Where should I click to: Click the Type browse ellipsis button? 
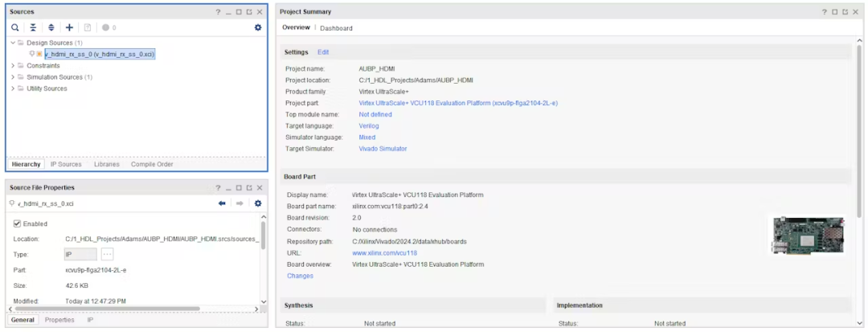click(107, 254)
